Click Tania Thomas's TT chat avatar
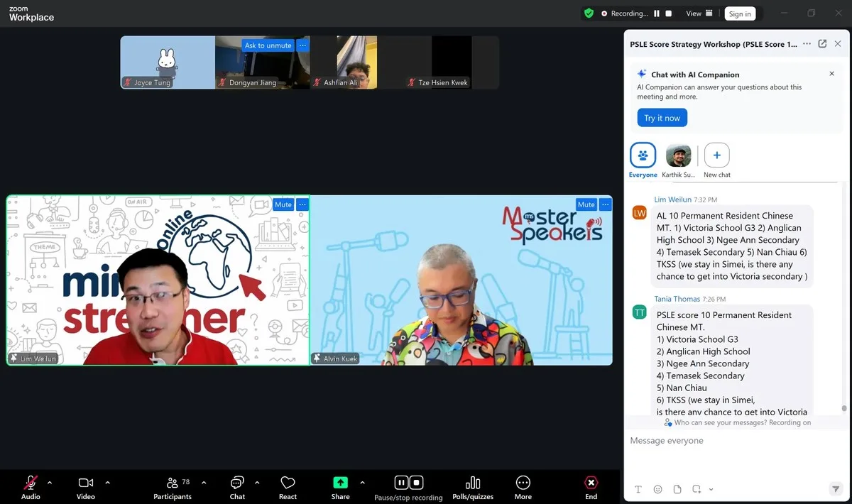The height and width of the screenshot is (504, 852). [640, 312]
